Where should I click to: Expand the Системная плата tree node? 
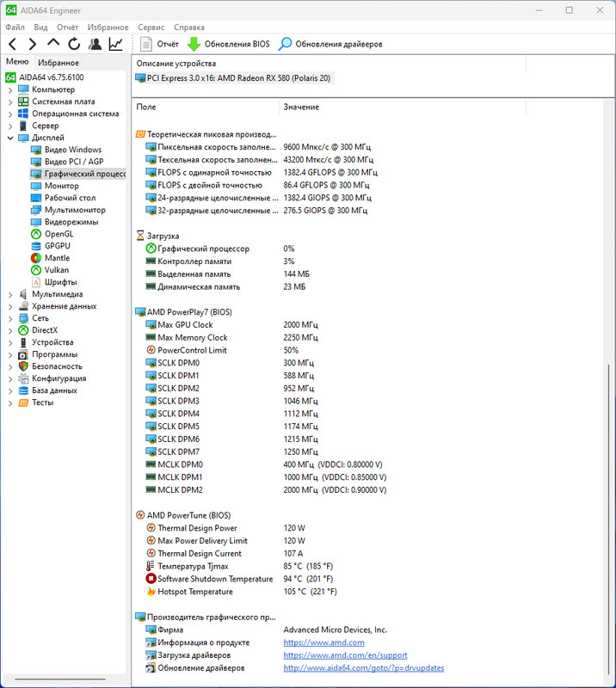(10, 101)
